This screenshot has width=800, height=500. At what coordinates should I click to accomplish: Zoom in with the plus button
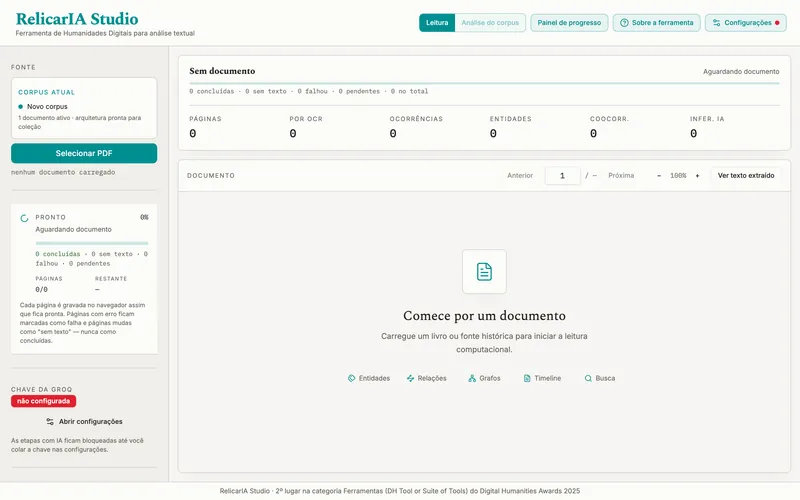point(697,176)
